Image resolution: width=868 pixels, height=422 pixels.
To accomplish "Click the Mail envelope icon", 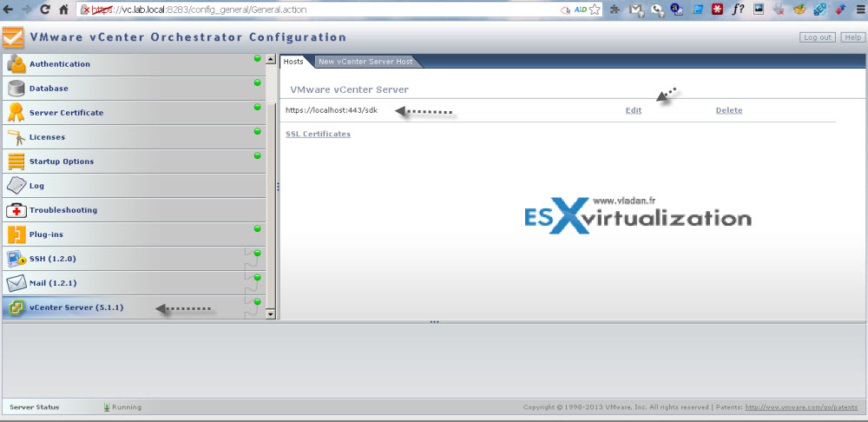I will point(16,283).
